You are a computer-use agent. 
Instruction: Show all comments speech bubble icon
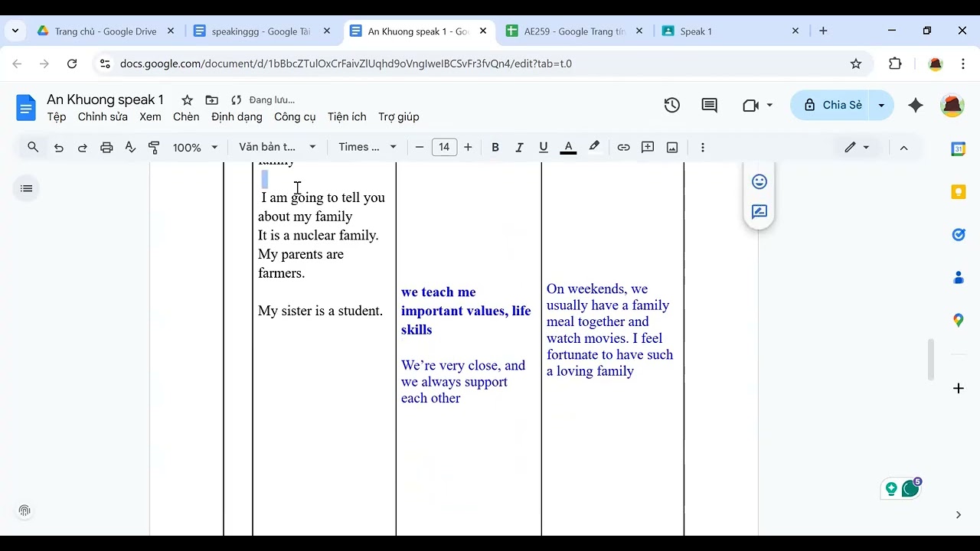coord(710,106)
